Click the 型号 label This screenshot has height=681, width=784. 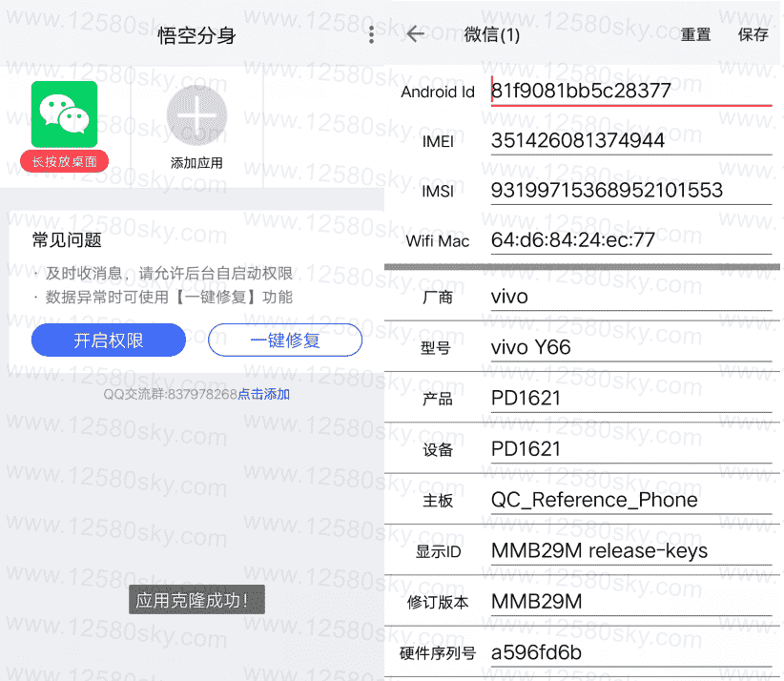(x=436, y=348)
